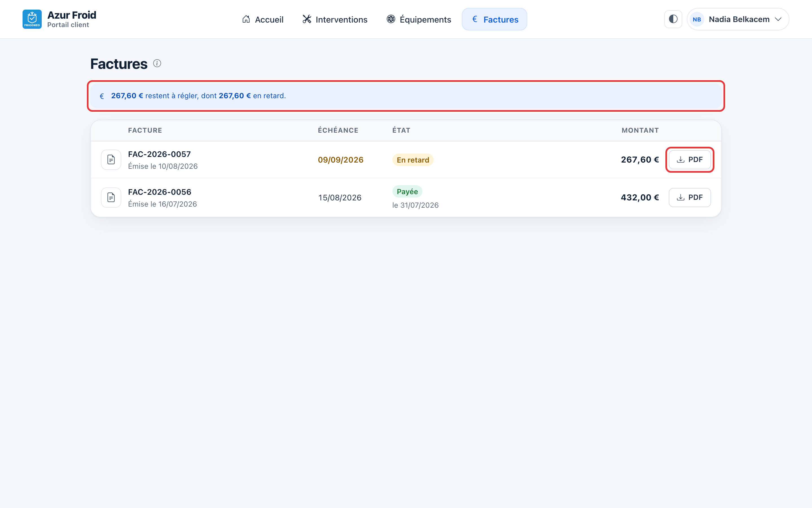The height and width of the screenshot is (508, 812).
Task: Select invoice number FAC-2026-0057
Action: 159,154
